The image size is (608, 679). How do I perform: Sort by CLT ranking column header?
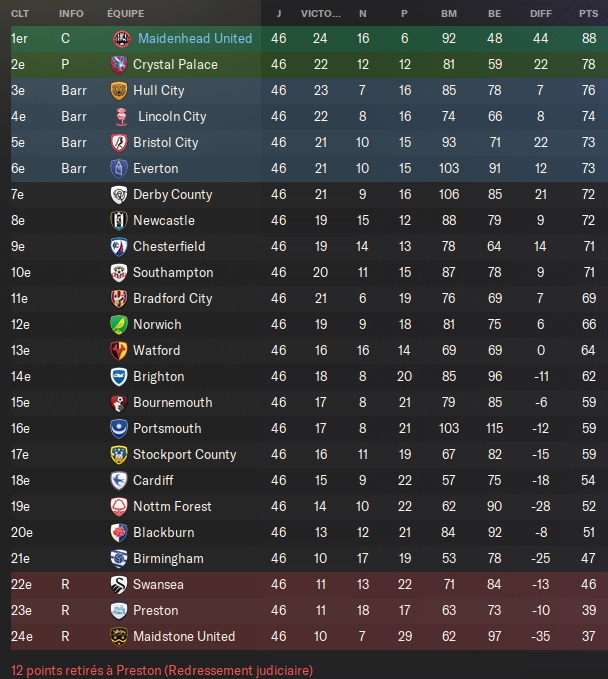point(20,13)
